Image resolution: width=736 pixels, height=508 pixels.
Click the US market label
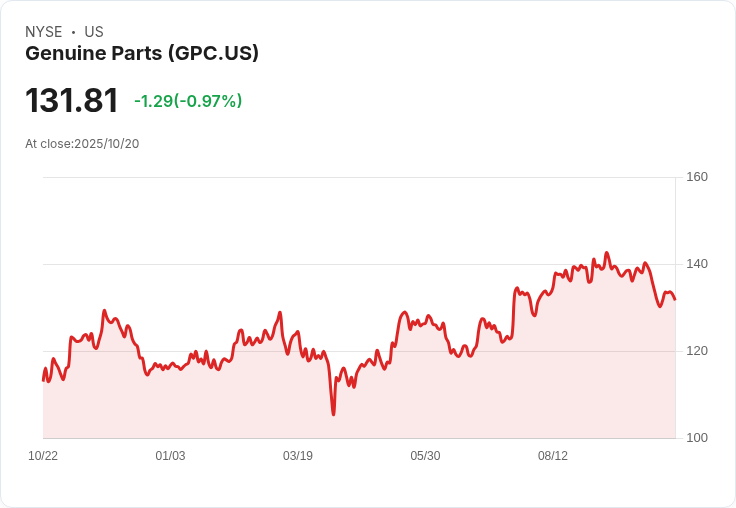tap(94, 32)
